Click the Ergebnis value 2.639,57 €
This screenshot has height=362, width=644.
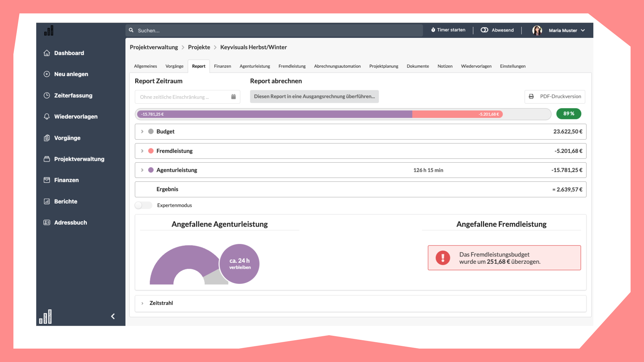coord(567,189)
